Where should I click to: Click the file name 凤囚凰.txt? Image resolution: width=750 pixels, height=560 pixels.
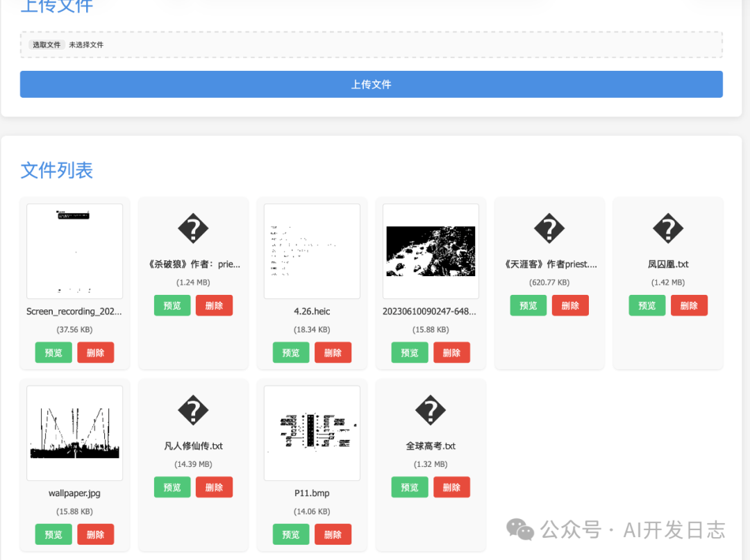click(668, 264)
